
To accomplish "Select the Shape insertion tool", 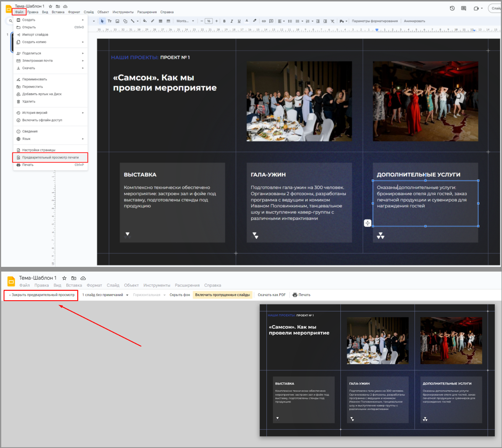I will pos(125,21).
